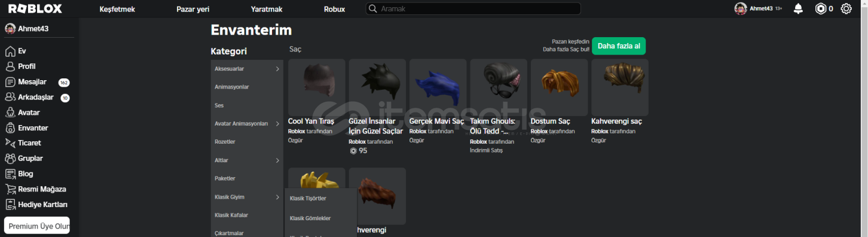This screenshot has width=868, height=237.
Task: Open Mesajlar in the sidebar
Action: coord(32,82)
